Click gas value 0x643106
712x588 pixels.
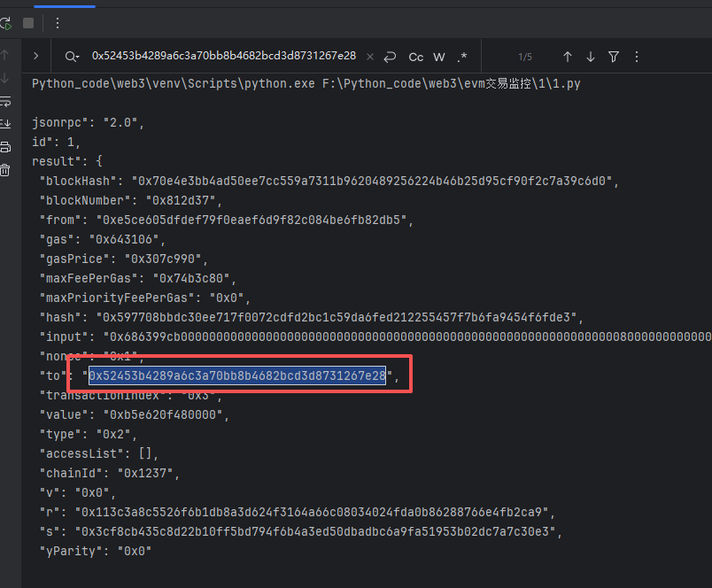click(x=124, y=240)
